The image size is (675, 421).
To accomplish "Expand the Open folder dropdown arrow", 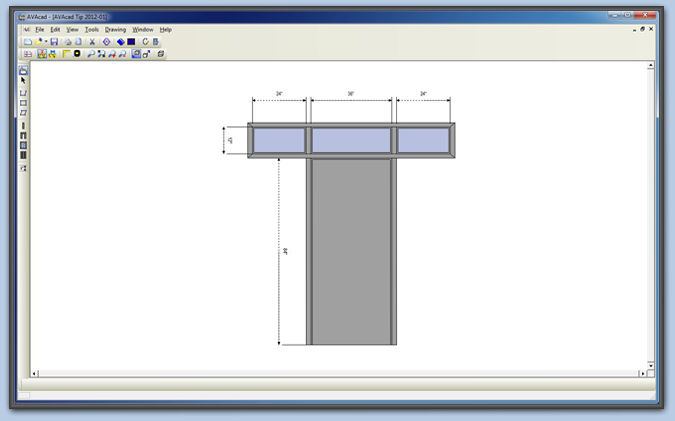I will (x=46, y=42).
